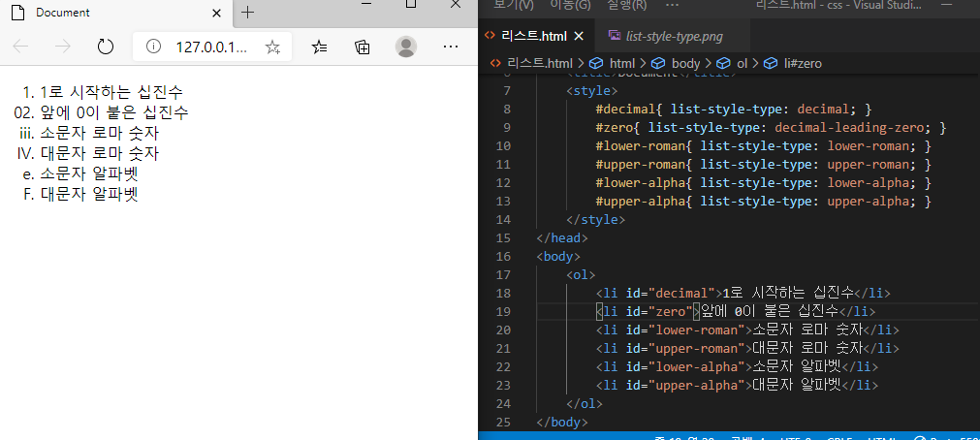Switch to 리스트.html editor tab
Image resolution: width=980 pixels, height=440 pixels.
[x=534, y=36]
